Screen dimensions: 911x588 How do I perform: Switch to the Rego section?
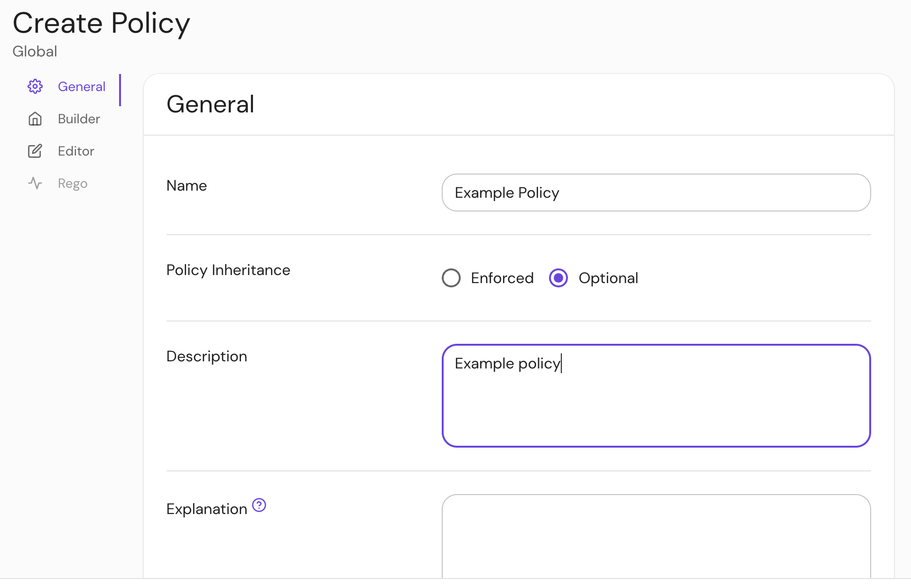tap(72, 183)
